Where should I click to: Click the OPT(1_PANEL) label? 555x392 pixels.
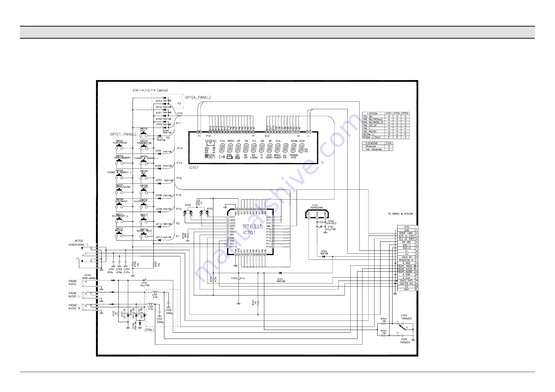[x=123, y=134]
